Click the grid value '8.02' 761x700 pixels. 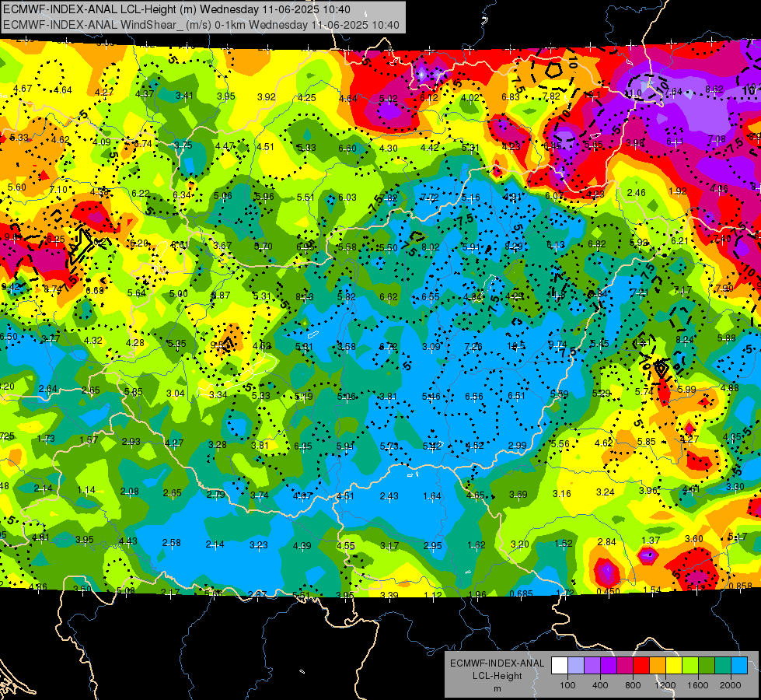[430, 247]
